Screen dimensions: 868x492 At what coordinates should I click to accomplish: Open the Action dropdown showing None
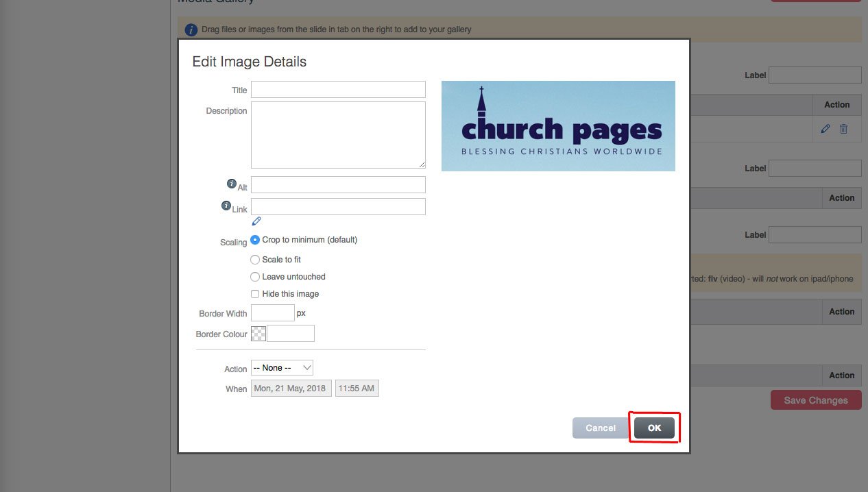[282, 368]
